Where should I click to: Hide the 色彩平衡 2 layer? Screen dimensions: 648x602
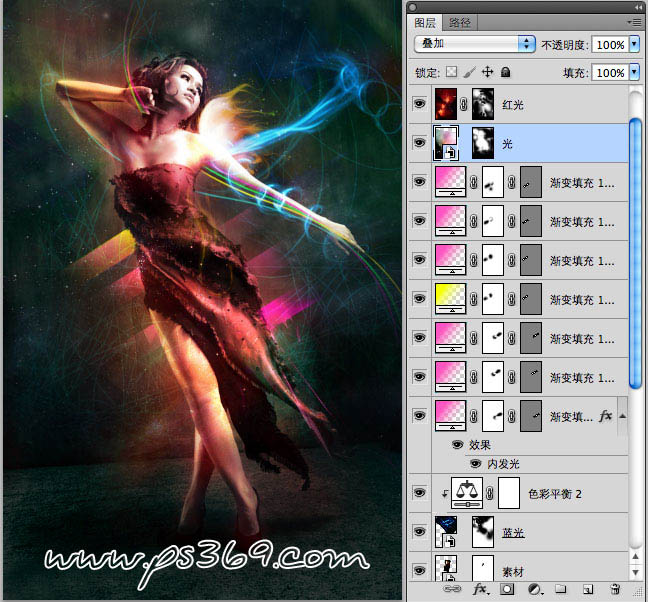coord(419,493)
